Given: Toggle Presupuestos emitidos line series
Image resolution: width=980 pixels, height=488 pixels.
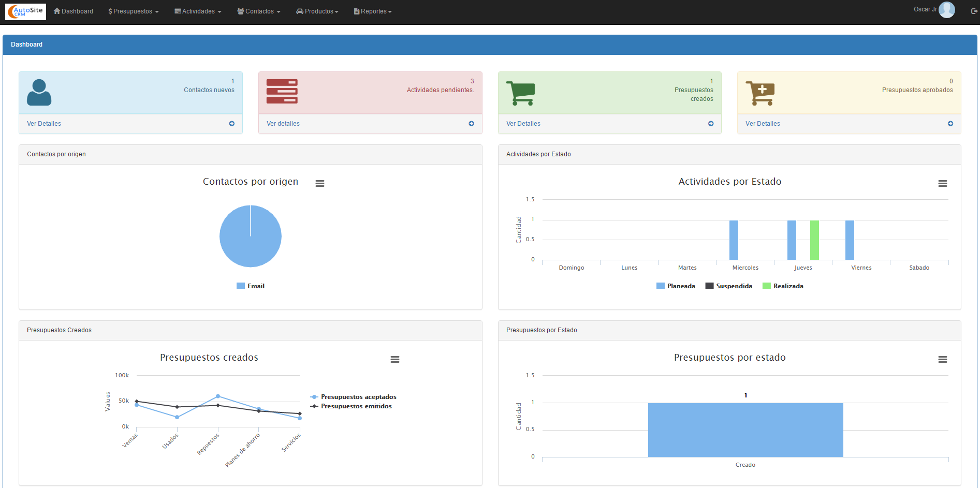Looking at the screenshot, I should 351,406.
